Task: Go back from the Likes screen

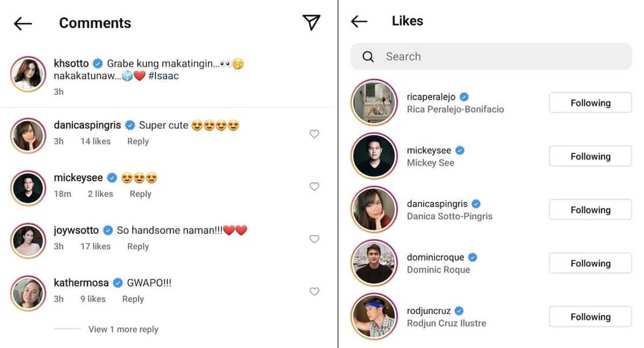Action: [x=359, y=21]
